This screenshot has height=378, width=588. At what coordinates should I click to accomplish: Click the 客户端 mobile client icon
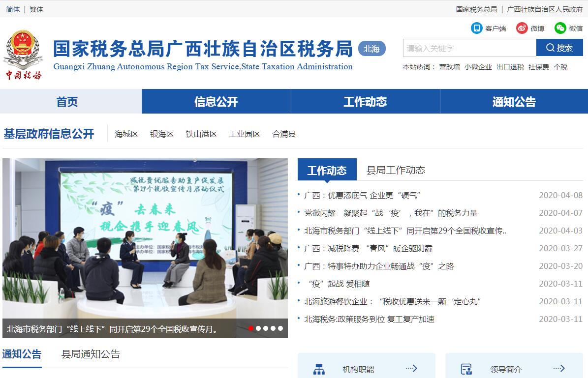[x=476, y=28]
